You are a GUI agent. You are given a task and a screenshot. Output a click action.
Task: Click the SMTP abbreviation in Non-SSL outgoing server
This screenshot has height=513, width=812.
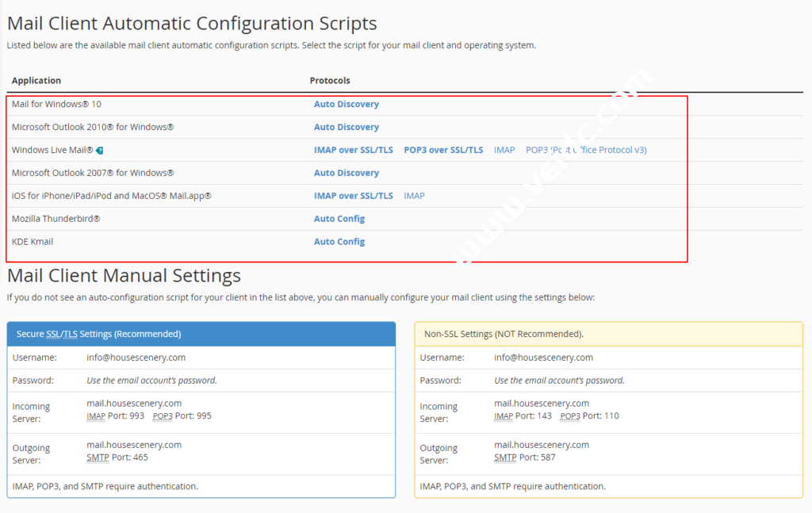505,457
